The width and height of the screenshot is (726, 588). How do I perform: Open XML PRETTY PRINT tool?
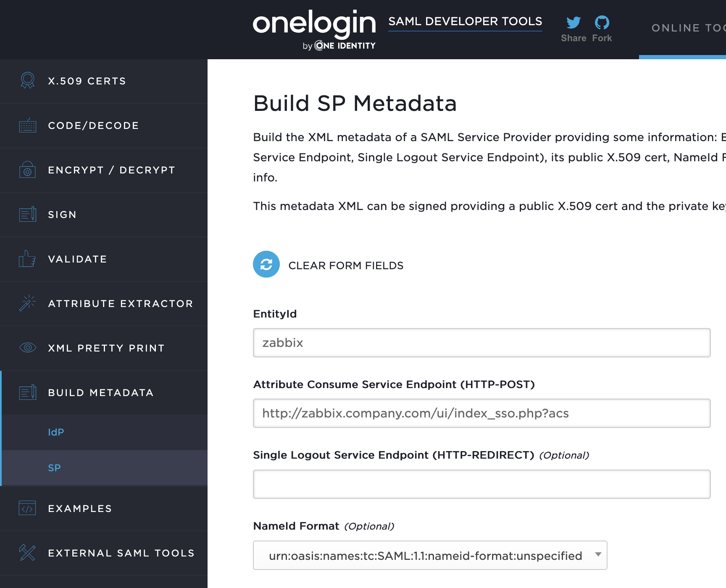104,348
